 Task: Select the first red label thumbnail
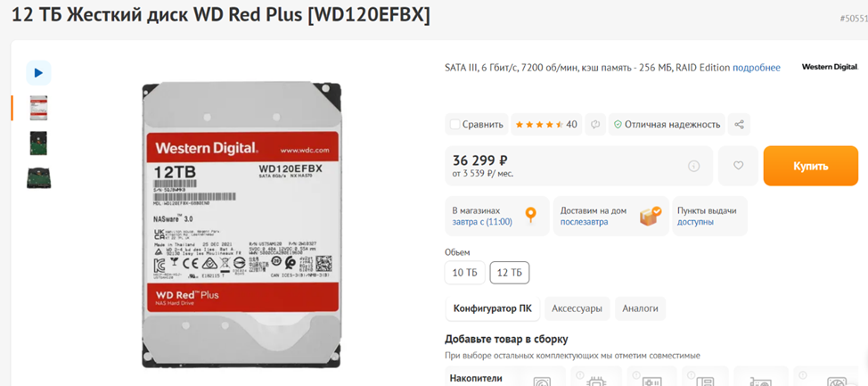coord(38,108)
